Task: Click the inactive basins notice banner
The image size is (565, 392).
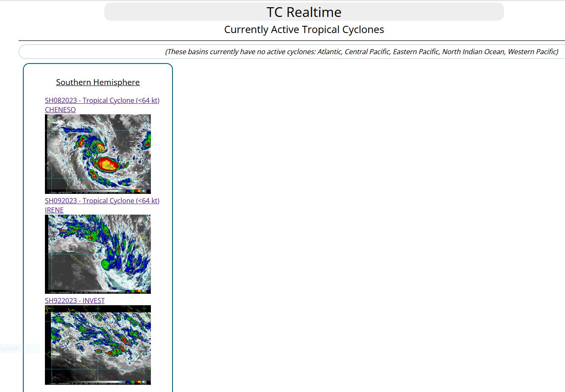Action: (x=361, y=51)
